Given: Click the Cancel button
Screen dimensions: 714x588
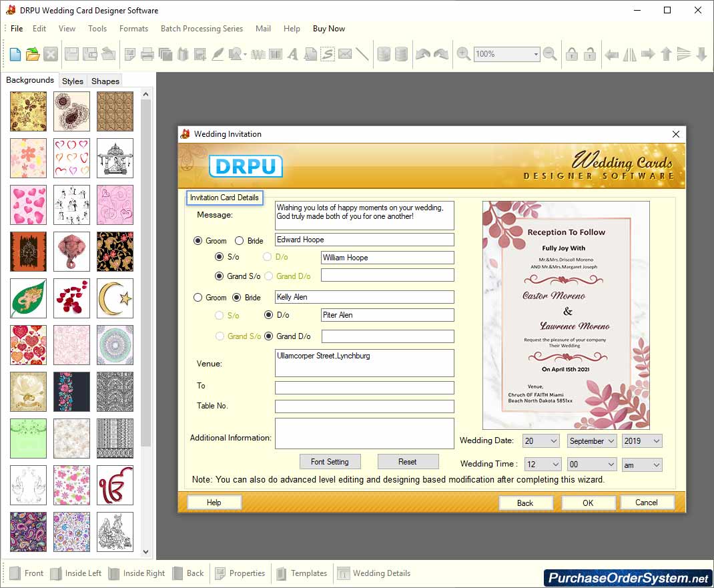Looking at the screenshot, I should tap(647, 503).
